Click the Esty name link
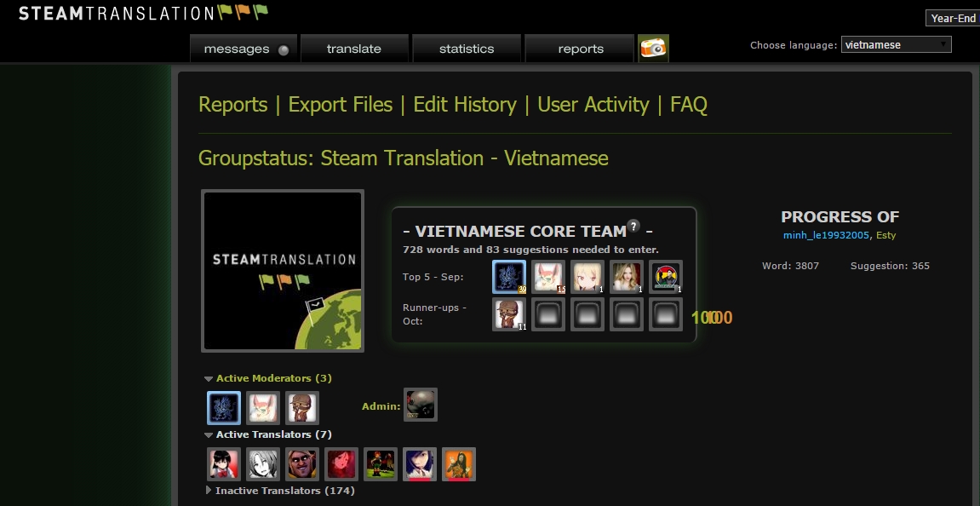This screenshot has height=506, width=980. (886, 235)
